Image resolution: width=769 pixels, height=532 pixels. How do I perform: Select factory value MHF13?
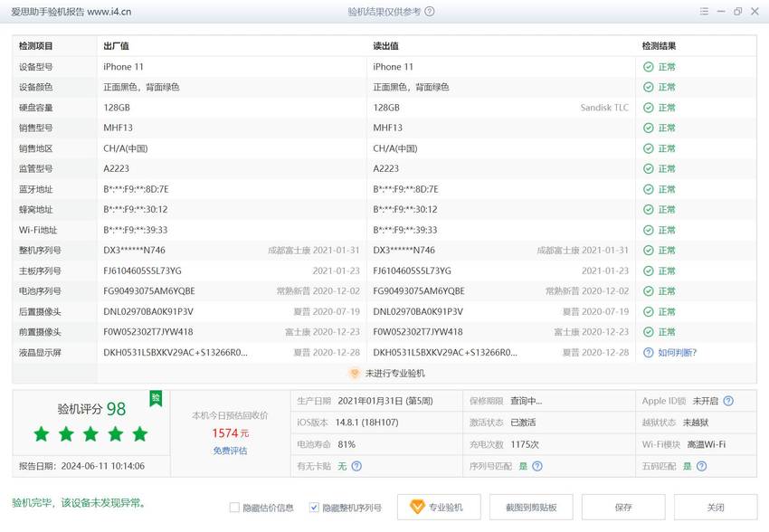(x=119, y=128)
